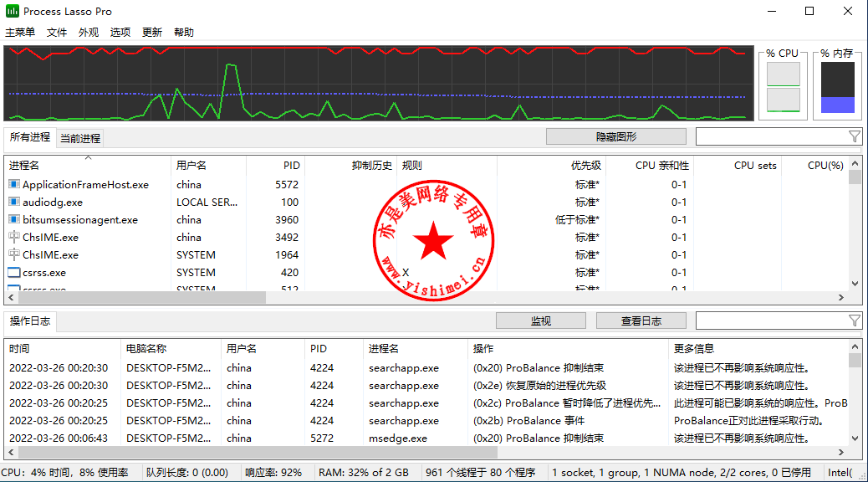Switch to the 当前进程 tab

coord(80,139)
